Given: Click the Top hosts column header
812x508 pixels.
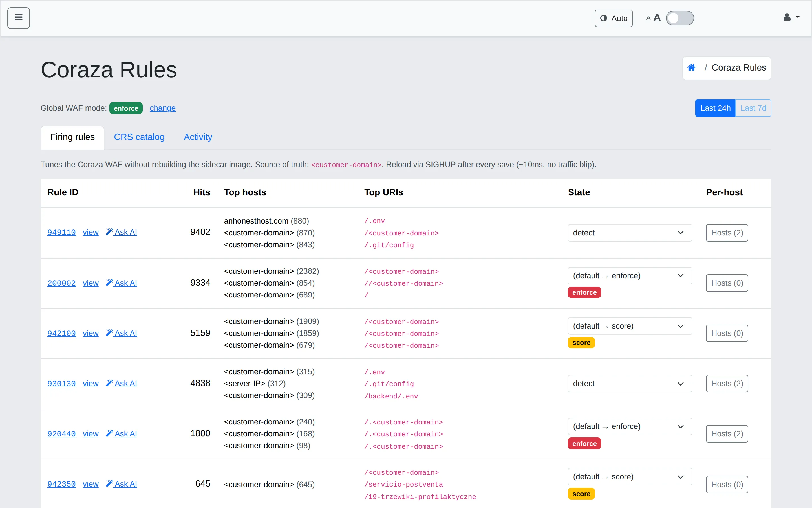Looking at the screenshot, I should (x=245, y=192).
